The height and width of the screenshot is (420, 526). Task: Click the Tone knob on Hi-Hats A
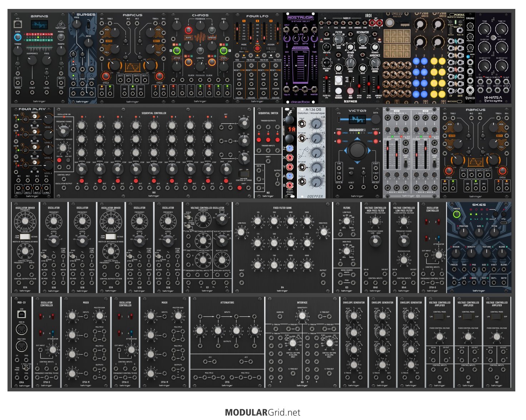click(485, 29)
